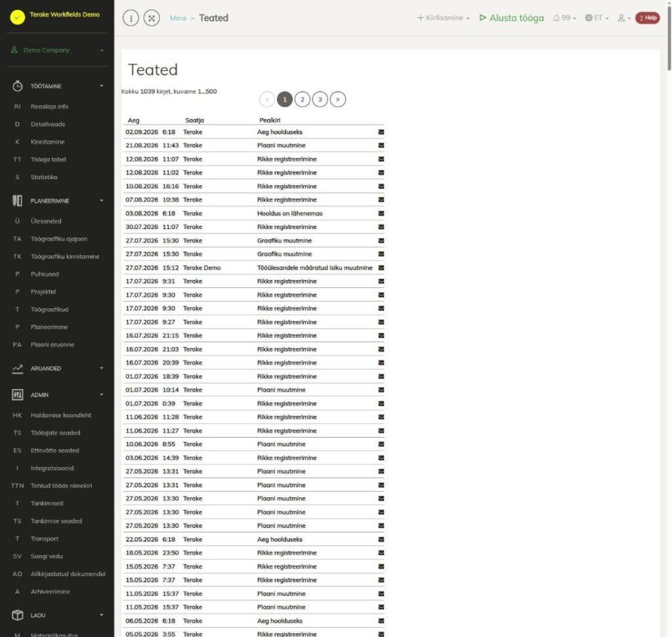Open envelope icon for 01.07.2026 10:14 message
This screenshot has width=672, height=637.
tap(381, 390)
